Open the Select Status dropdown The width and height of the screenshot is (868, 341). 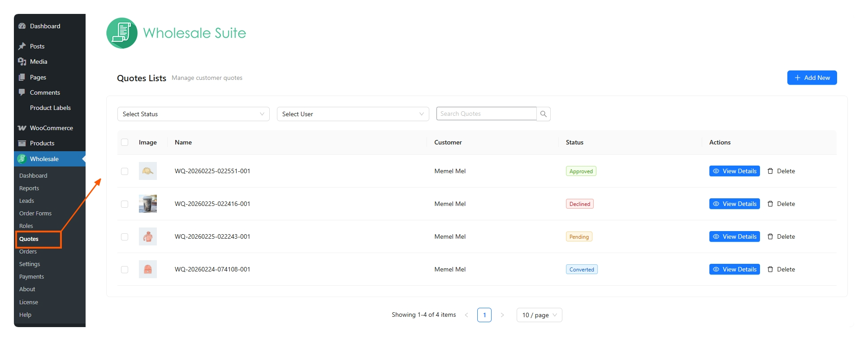point(193,114)
